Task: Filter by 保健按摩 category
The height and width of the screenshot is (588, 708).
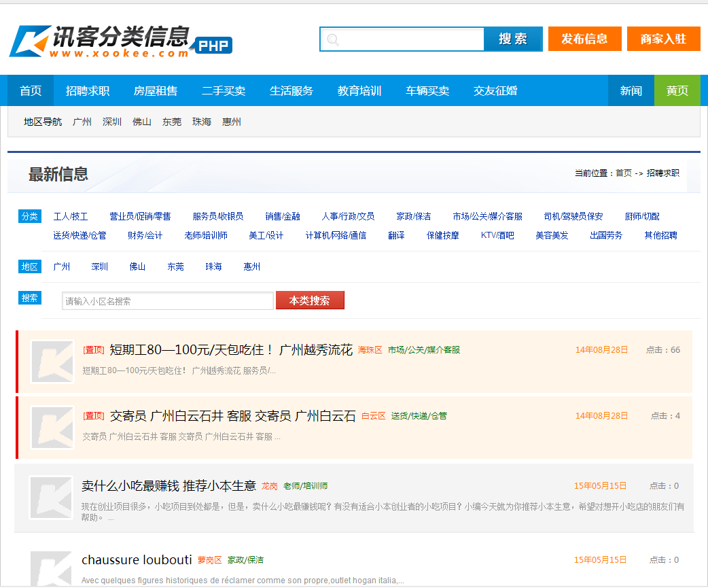Action: click(x=443, y=235)
